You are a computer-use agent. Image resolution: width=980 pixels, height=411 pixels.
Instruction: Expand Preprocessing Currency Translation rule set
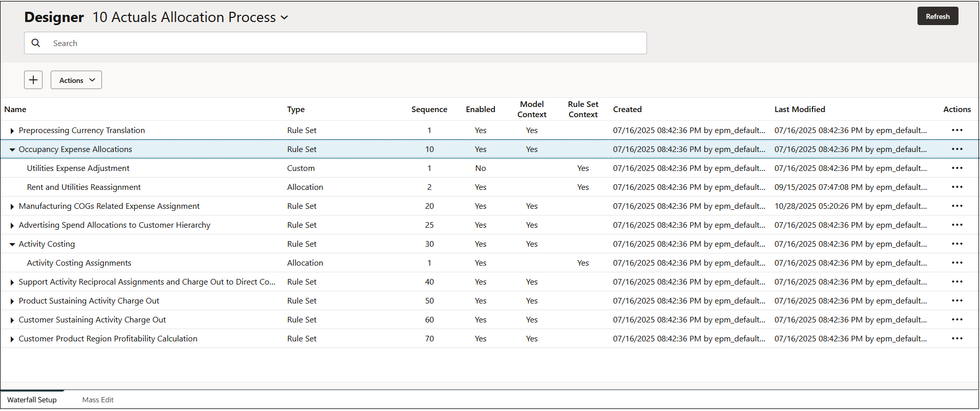click(12, 131)
